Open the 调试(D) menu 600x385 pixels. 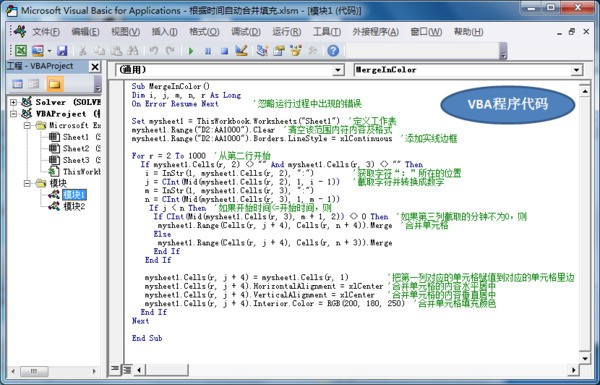246,32
